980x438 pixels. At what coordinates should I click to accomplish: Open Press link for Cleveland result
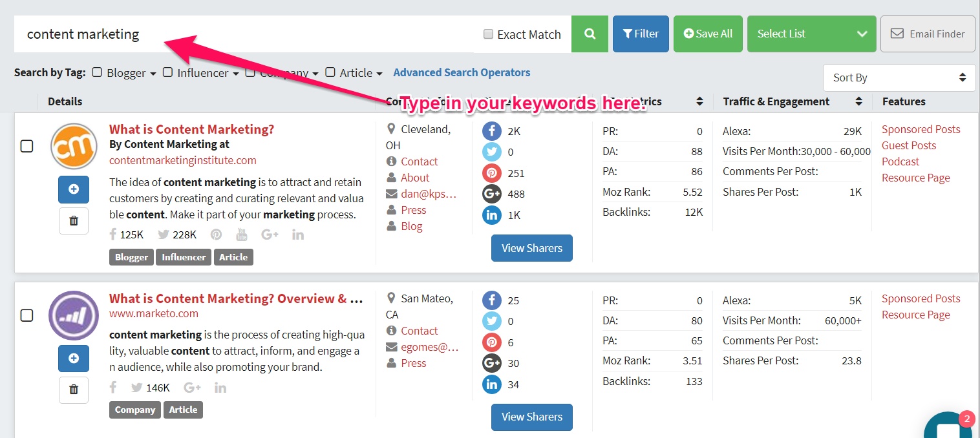pyautogui.click(x=413, y=210)
